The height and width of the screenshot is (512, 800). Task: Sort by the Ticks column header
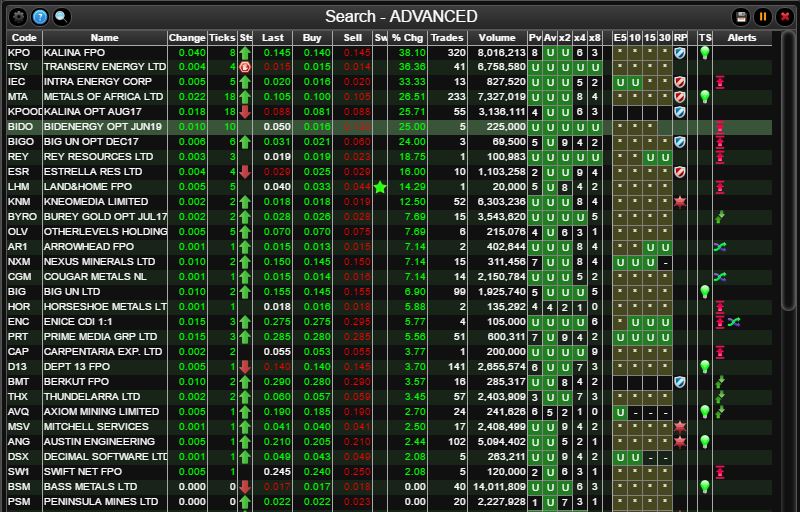pos(222,38)
